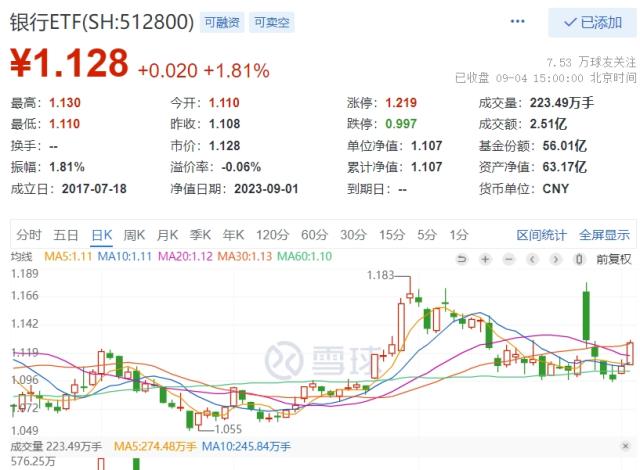Viewport: 640px width, 470px height.
Task: Open the 前复权 adjustment dropdown
Action: [612, 259]
